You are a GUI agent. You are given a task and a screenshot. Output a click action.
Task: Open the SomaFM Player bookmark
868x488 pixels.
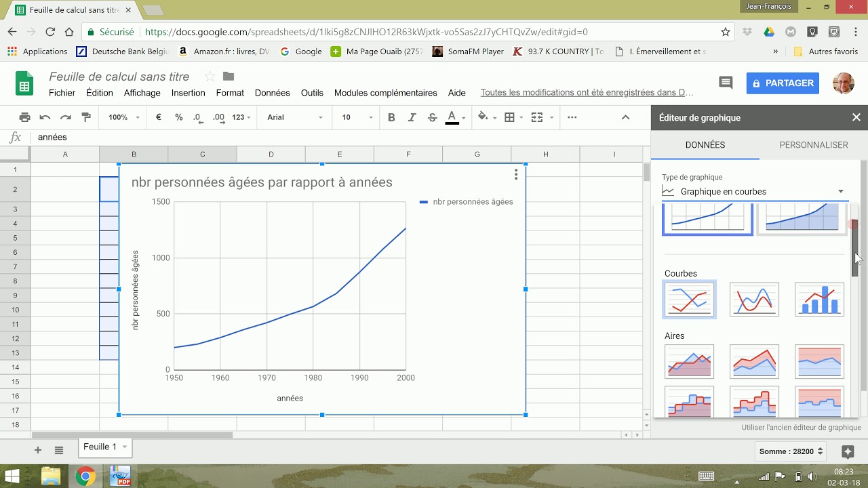468,52
